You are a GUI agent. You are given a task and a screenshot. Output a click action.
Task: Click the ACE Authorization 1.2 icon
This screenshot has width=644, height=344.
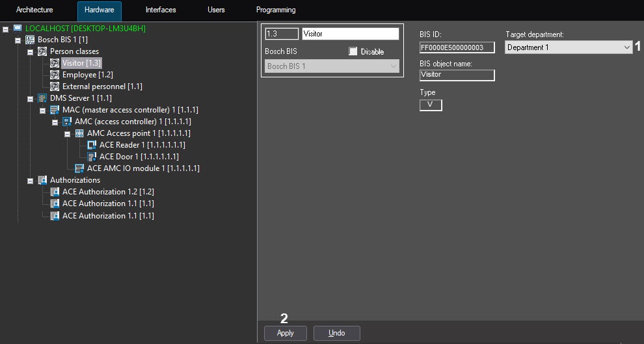click(55, 192)
